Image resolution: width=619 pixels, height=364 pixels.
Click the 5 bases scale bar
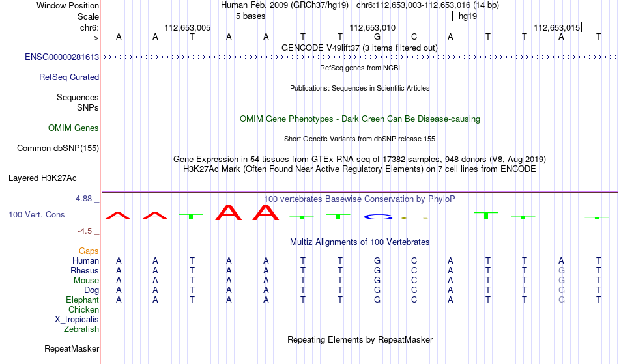point(360,16)
